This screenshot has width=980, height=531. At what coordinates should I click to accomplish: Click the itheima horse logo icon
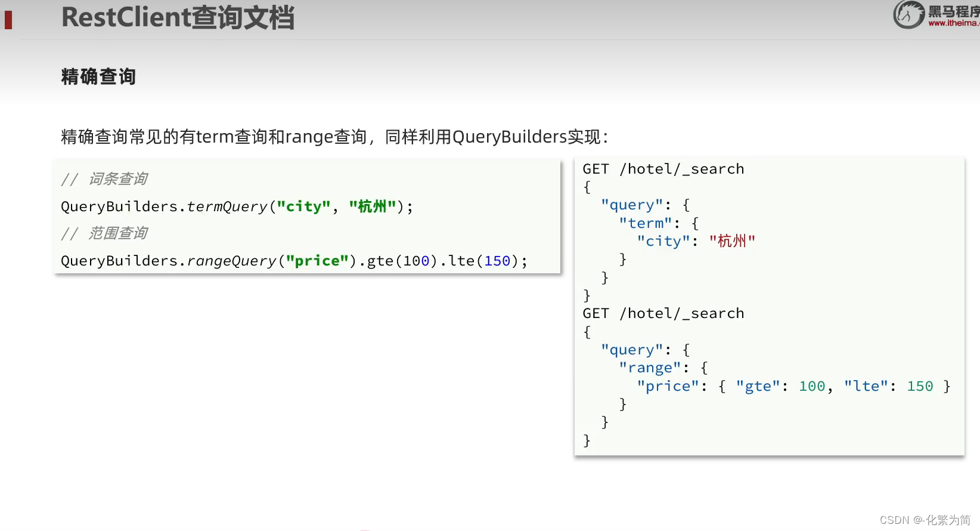[x=908, y=14]
